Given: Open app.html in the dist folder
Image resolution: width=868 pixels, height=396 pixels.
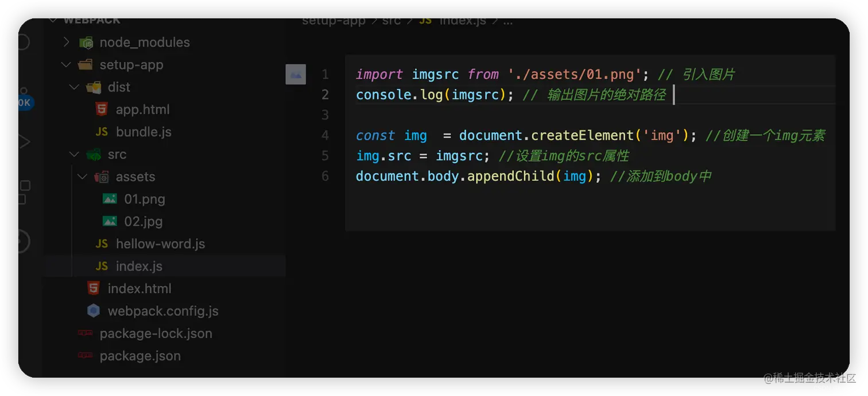Looking at the screenshot, I should [143, 109].
